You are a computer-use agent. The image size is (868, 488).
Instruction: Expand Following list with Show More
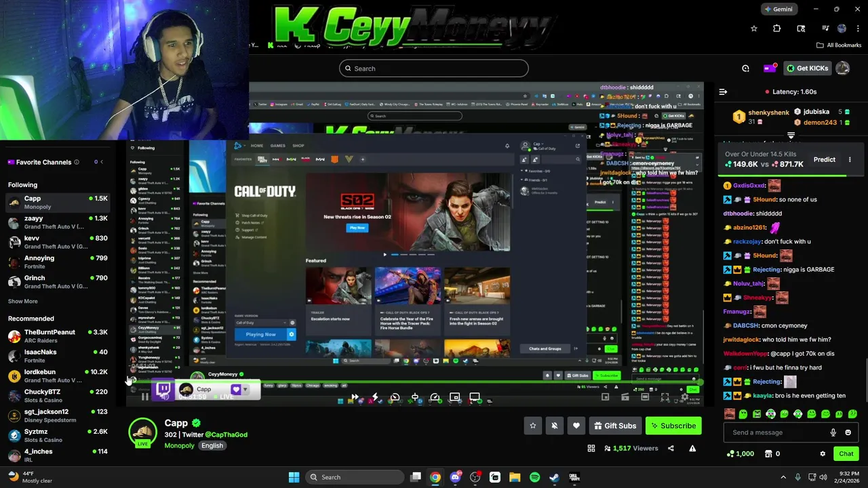click(23, 301)
